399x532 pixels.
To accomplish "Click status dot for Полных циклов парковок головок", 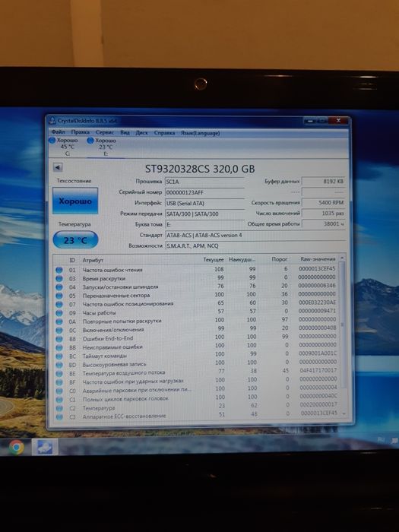I will tap(59, 399).
